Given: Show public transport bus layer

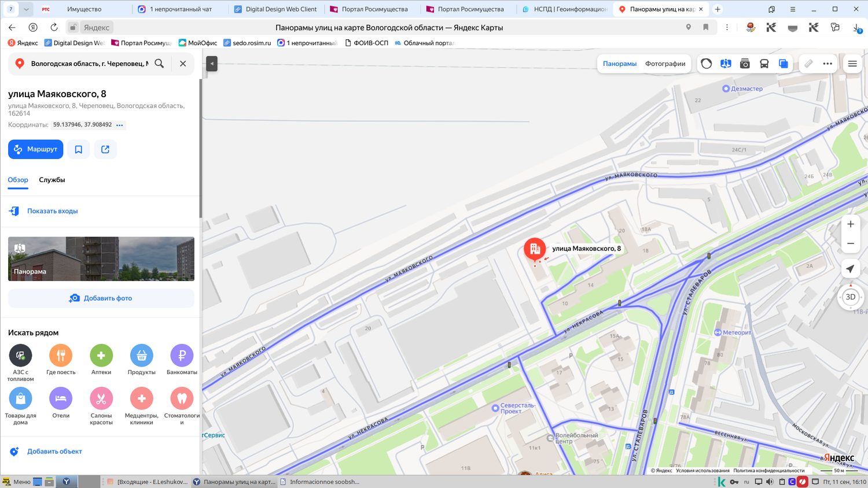Looking at the screenshot, I should 764,64.
